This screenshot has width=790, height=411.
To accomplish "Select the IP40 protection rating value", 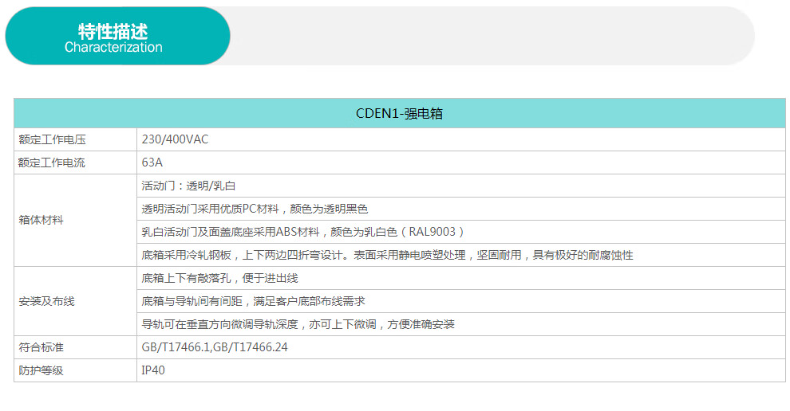I will [x=154, y=370].
